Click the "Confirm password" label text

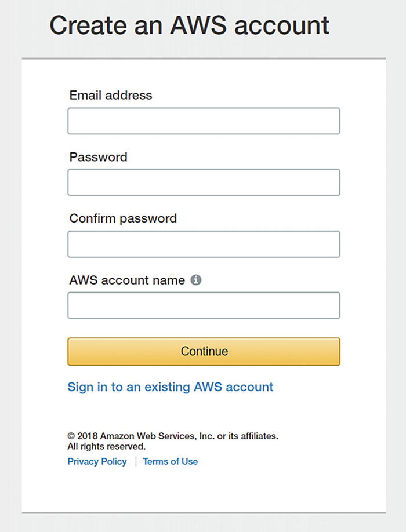123,218
